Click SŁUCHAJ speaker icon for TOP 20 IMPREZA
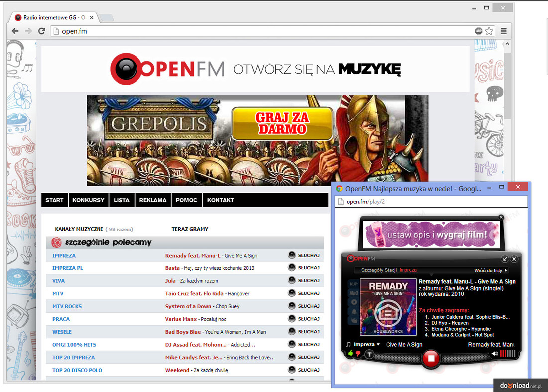Image resolution: width=548 pixels, height=392 pixels. pyautogui.click(x=292, y=357)
